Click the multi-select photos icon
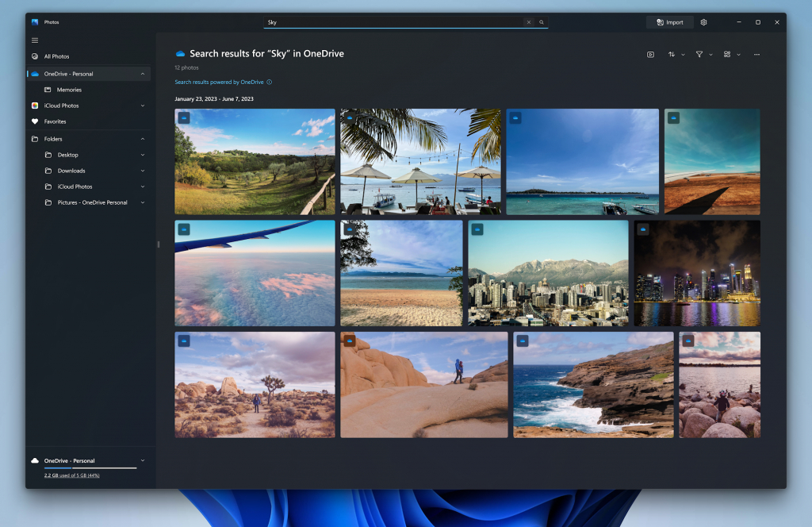812x527 pixels. click(x=726, y=54)
